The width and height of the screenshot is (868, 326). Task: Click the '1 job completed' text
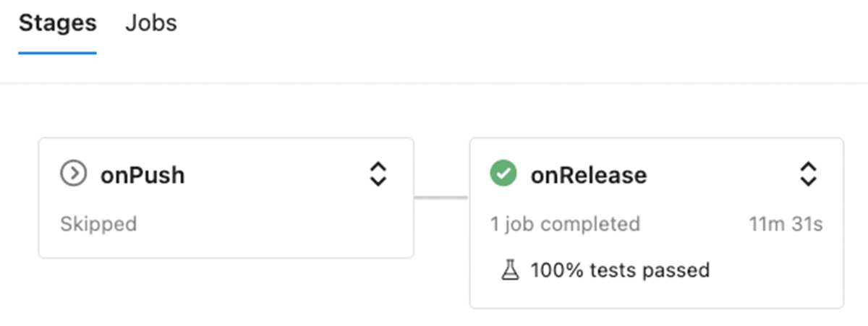[565, 224]
